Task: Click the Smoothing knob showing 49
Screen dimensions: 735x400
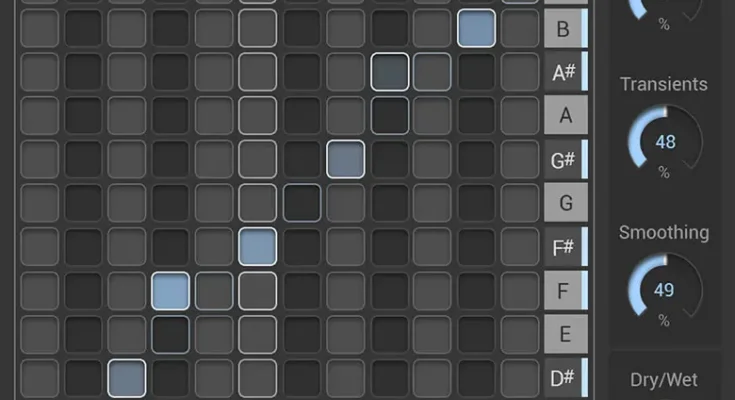Action: pos(665,290)
